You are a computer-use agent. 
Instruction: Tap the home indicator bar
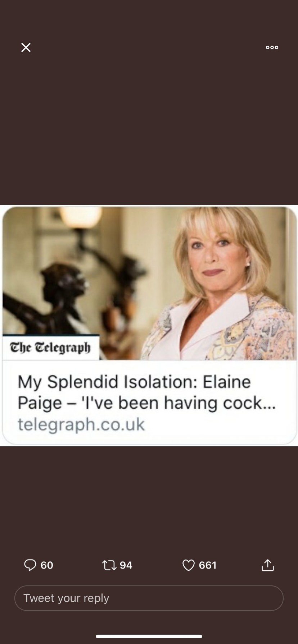pos(149,636)
